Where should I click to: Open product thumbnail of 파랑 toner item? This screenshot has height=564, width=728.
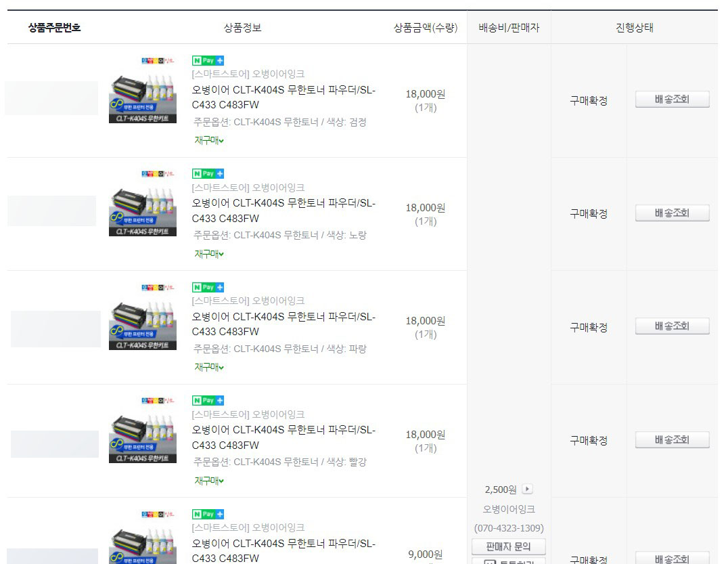tap(143, 317)
